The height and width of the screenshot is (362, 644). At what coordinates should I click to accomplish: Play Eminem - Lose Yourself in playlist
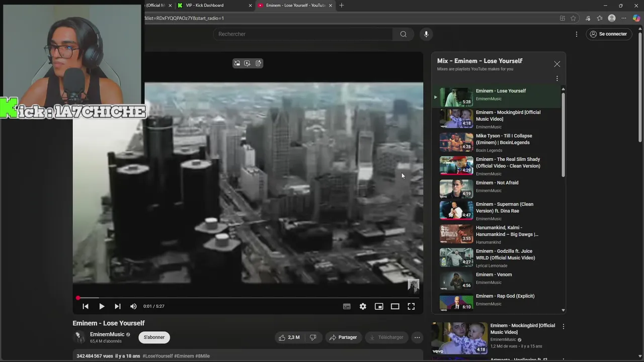pos(497,96)
